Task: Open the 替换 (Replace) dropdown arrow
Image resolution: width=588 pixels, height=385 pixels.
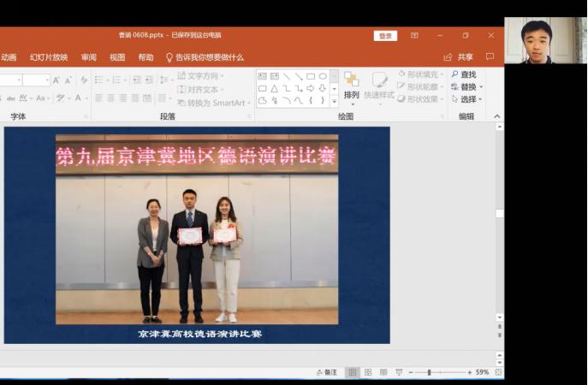Action: pos(481,87)
